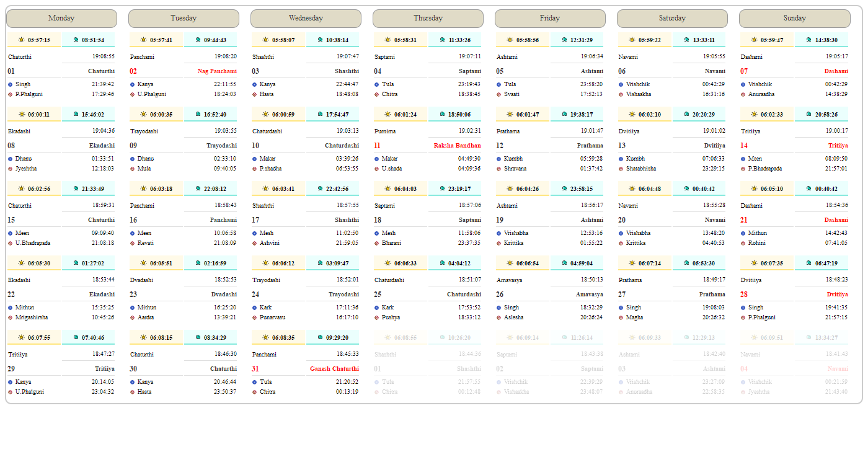Click the sunrise icon beside 05:57:15

pyautogui.click(x=21, y=40)
